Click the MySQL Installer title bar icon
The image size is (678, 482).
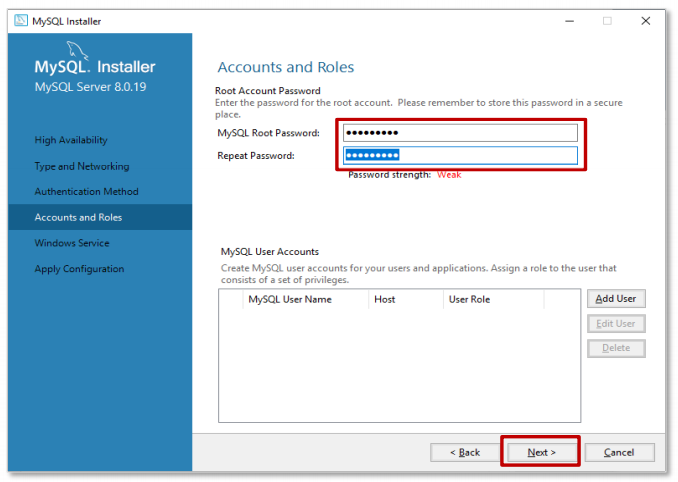click(x=21, y=21)
